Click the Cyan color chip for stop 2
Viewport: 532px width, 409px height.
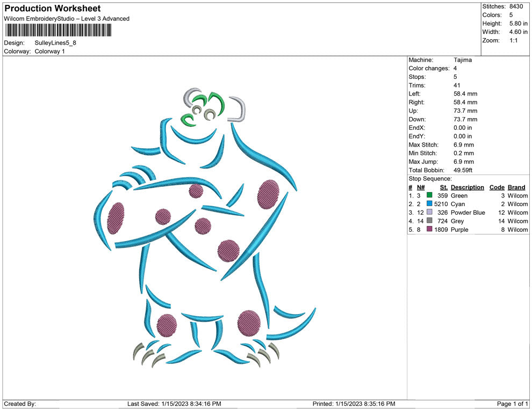[429, 204]
